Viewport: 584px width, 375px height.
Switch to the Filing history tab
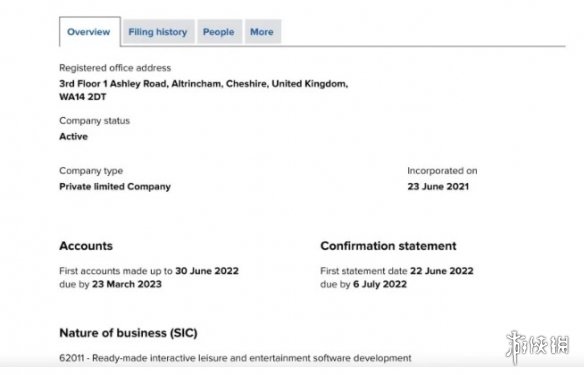pyautogui.click(x=158, y=32)
